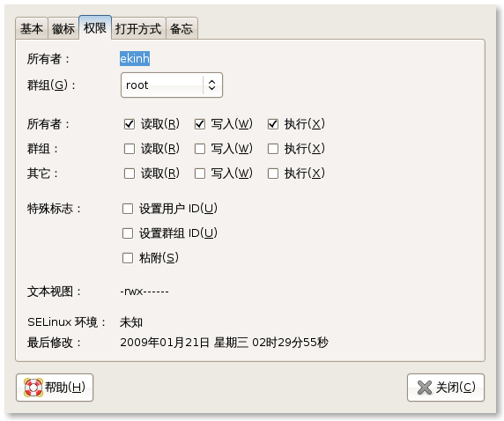
Task: Open the 备忘 tab
Action: pyautogui.click(x=182, y=28)
